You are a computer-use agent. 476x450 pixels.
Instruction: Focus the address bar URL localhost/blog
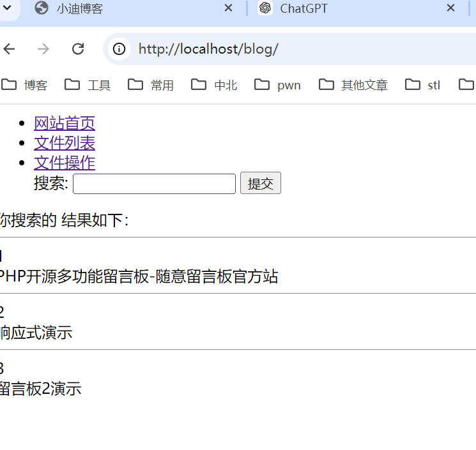(208, 49)
